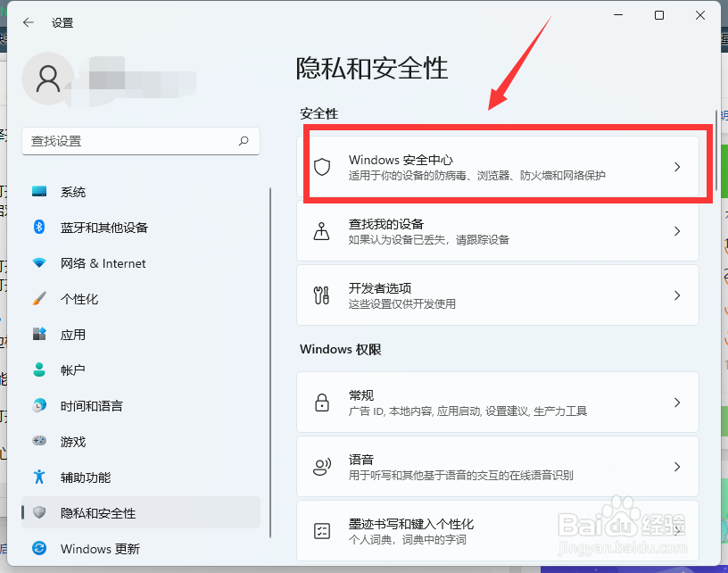Maximize the Settings window
The image size is (728, 573).
[658, 15]
